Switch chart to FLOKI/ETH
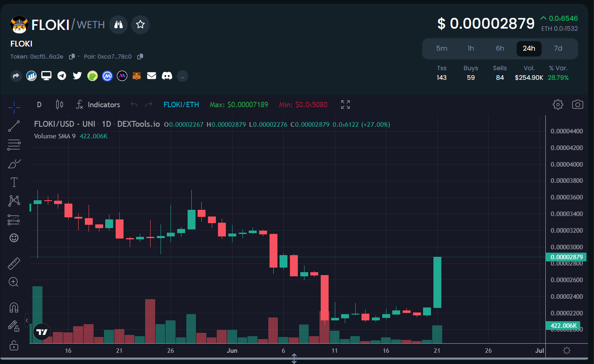Screen dimensions: 594x364 pos(181,105)
